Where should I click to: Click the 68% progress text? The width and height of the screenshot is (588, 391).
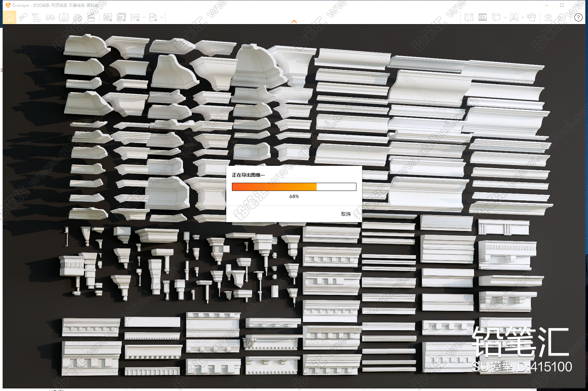pos(294,196)
